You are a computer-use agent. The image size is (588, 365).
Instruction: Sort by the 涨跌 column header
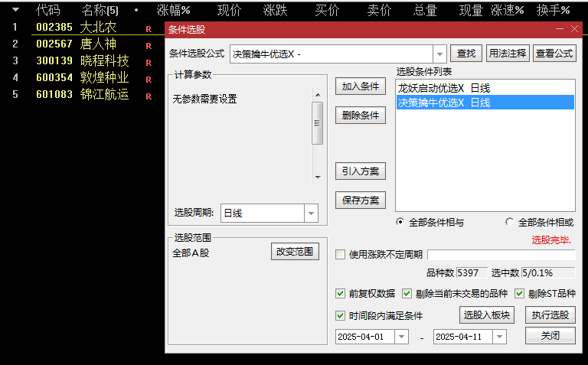(x=276, y=10)
